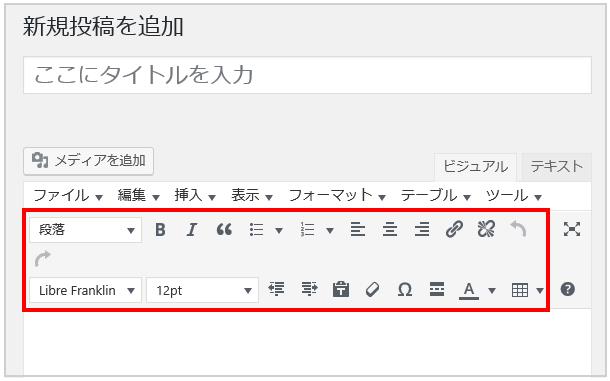
Task: Remove link with the broken chain icon
Action: [486, 229]
